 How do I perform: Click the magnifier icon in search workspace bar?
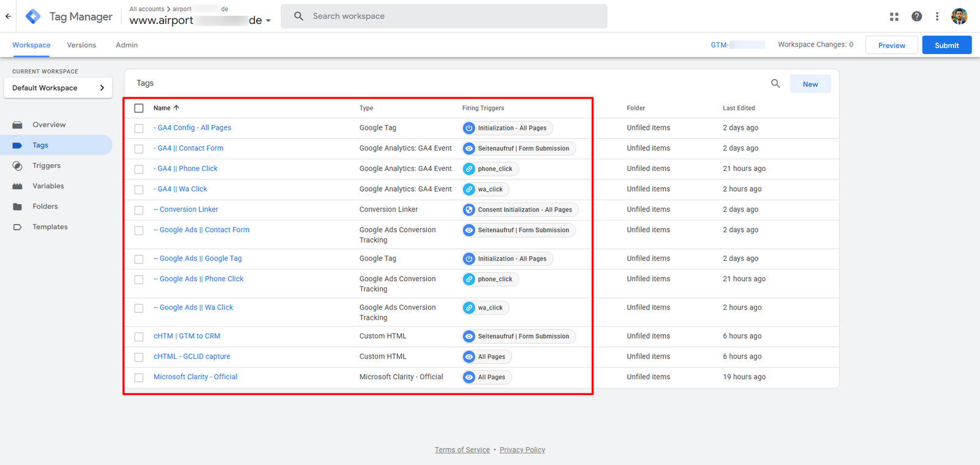(x=298, y=16)
